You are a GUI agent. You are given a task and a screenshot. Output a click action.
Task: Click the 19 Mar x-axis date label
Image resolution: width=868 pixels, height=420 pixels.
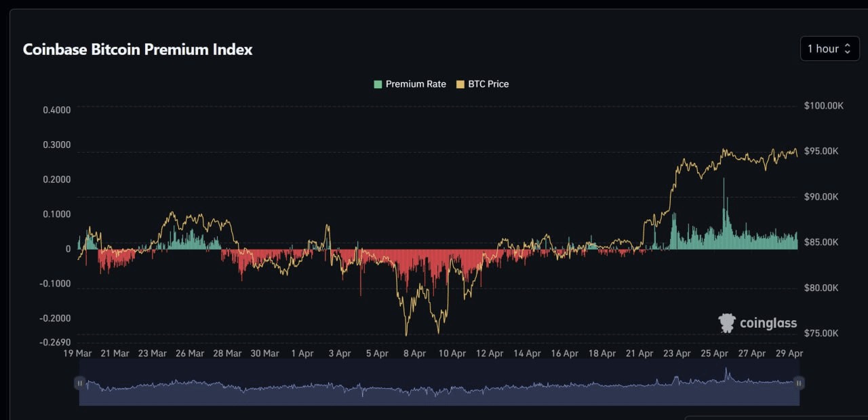78,354
